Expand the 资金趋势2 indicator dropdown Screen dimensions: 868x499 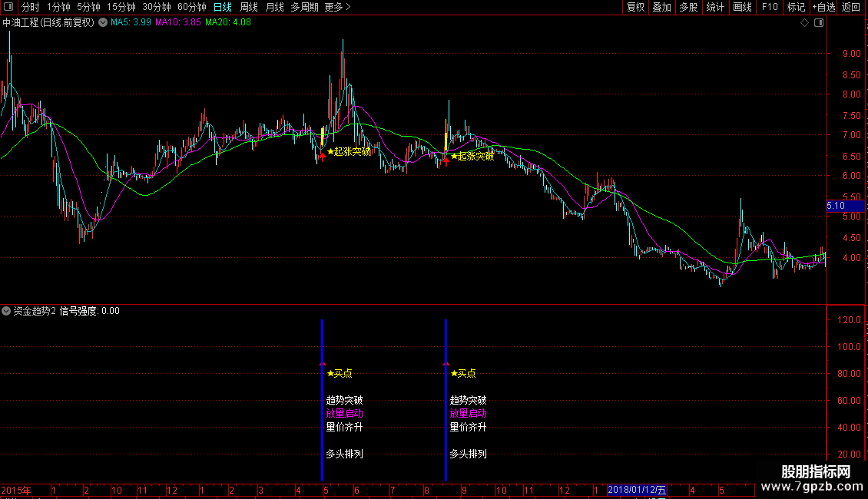point(6,311)
